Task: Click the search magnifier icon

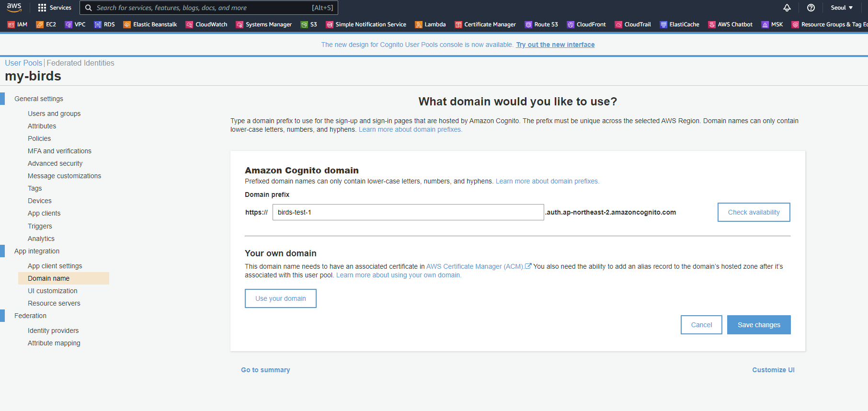Action: pos(89,8)
